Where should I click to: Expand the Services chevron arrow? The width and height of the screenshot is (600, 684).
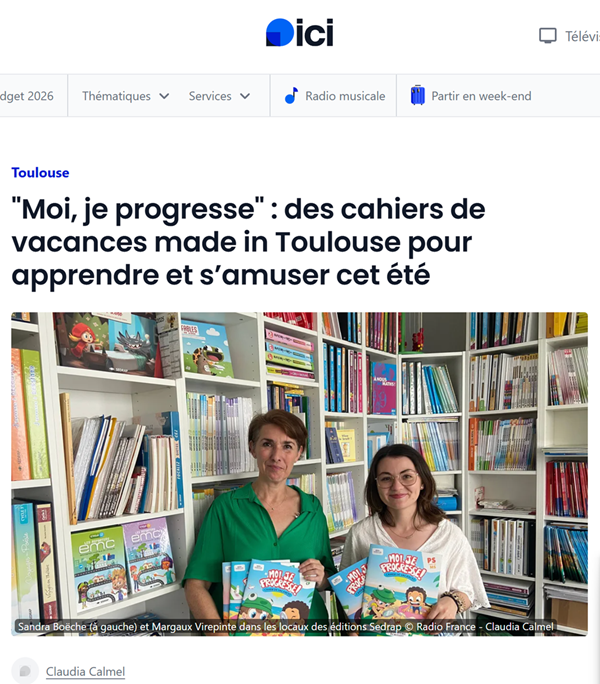(x=245, y=96)
